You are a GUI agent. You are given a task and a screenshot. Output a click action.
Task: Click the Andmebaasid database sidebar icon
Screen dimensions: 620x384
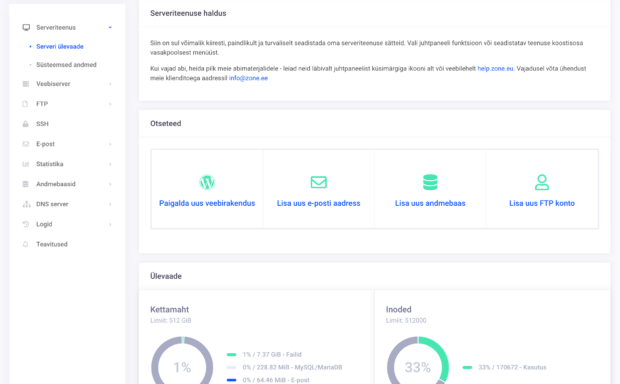click(x=25, y=184)
